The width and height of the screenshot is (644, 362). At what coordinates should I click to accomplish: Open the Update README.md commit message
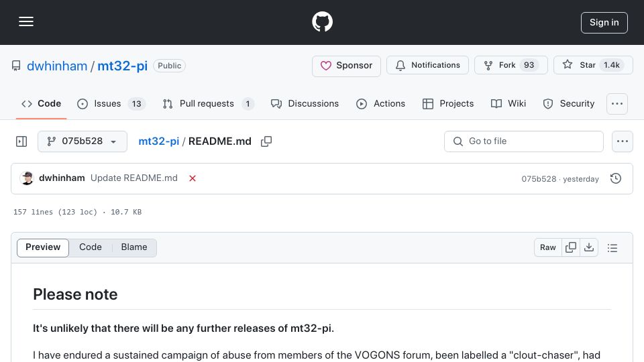[x=134, y=178]
